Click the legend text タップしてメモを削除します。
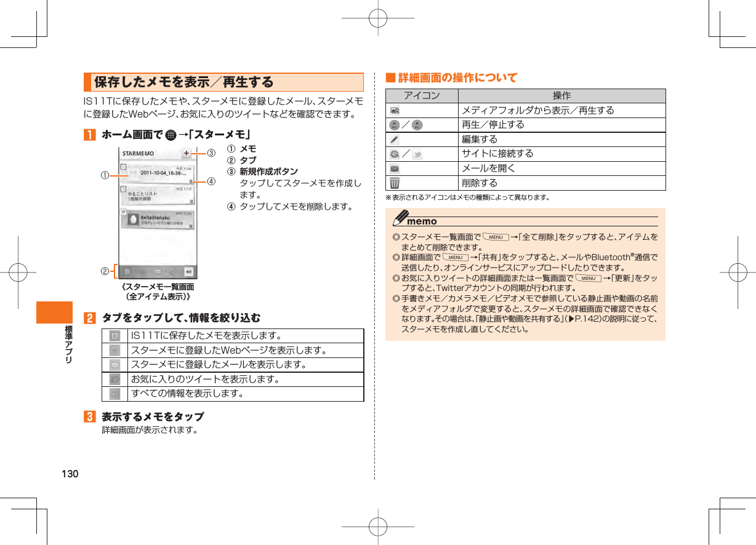756x545 pixels. (x=297, y=207)
